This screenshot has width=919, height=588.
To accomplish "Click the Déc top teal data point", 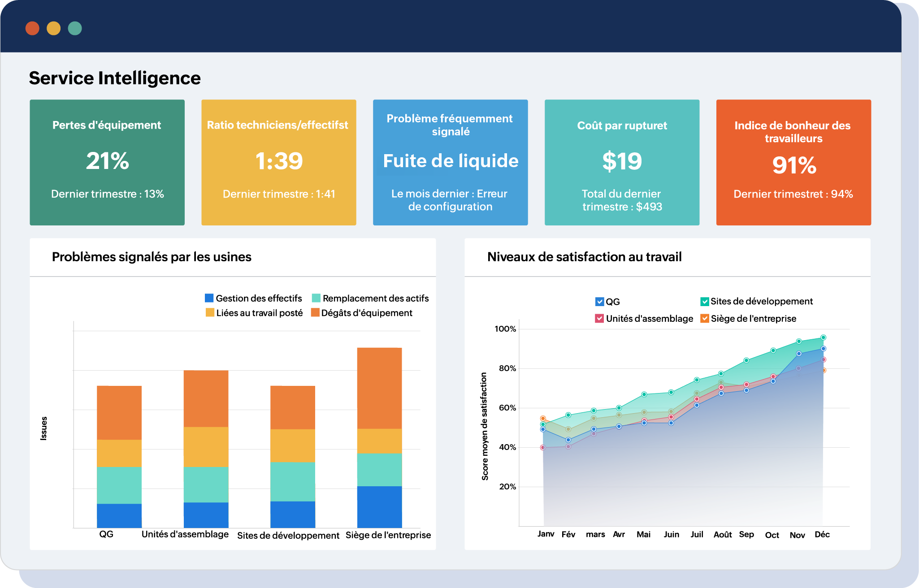I will (823, 337).
